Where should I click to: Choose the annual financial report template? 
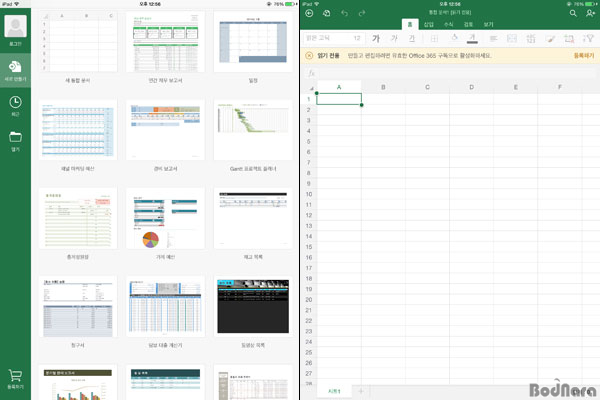(x=165, y=42)
